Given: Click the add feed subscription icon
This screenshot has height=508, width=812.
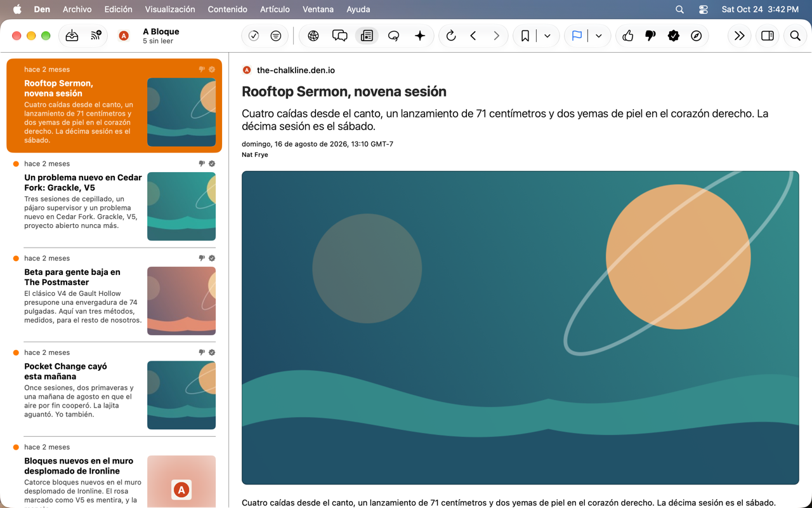Looking at the screenshot, I should (x=96, y=36).
